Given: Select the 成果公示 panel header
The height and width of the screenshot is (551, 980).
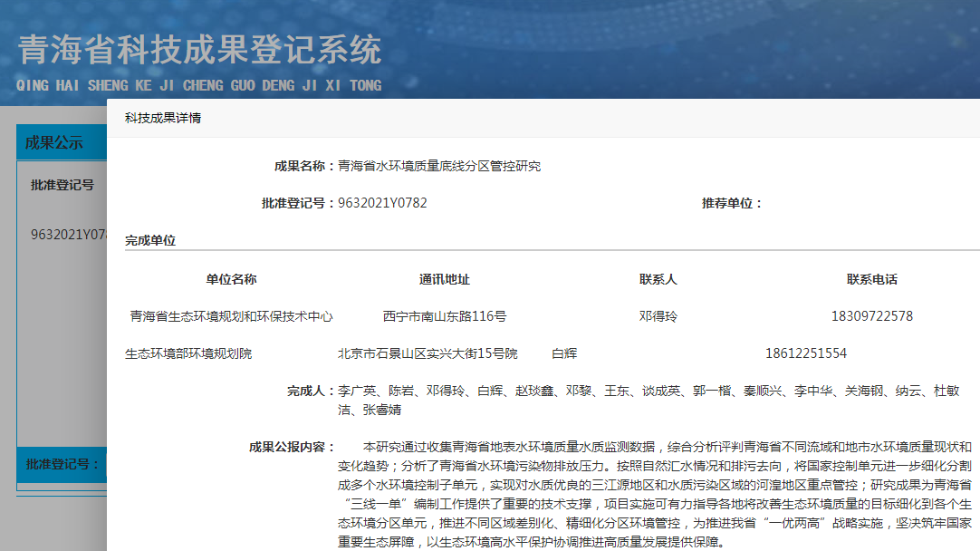Looking at the screenshot, I should tap(54, 143).
